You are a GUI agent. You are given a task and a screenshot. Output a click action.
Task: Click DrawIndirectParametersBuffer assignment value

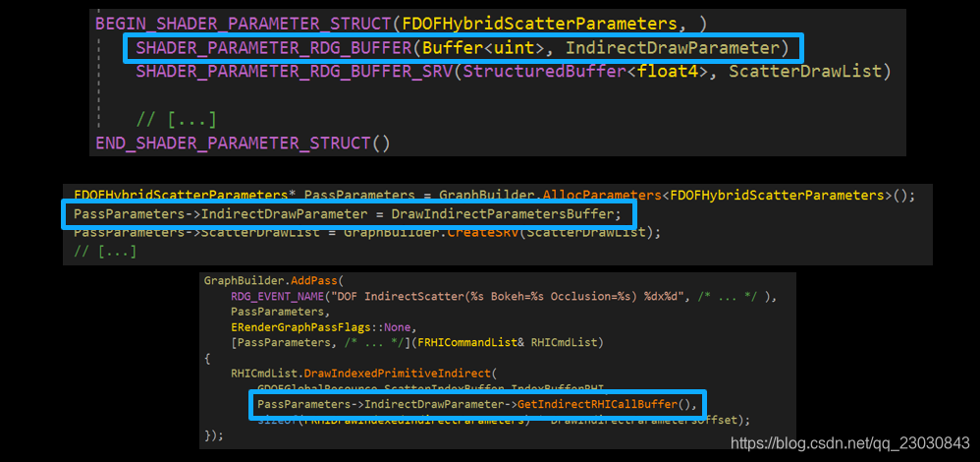[x=504, y=214]
